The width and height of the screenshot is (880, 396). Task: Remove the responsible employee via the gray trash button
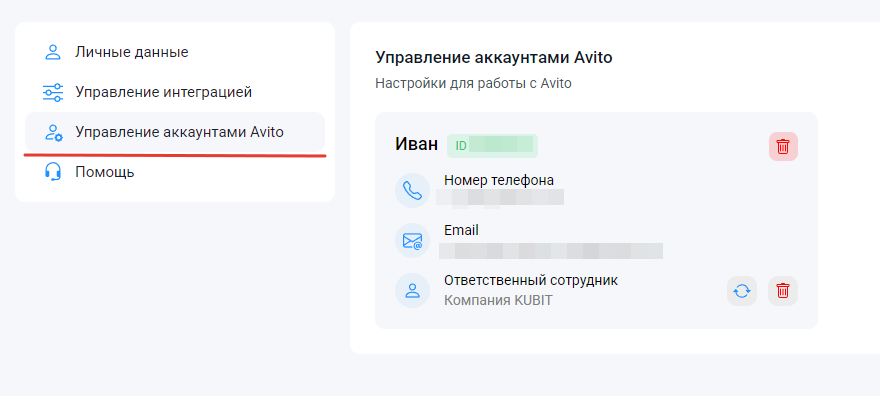coord(783,291)
